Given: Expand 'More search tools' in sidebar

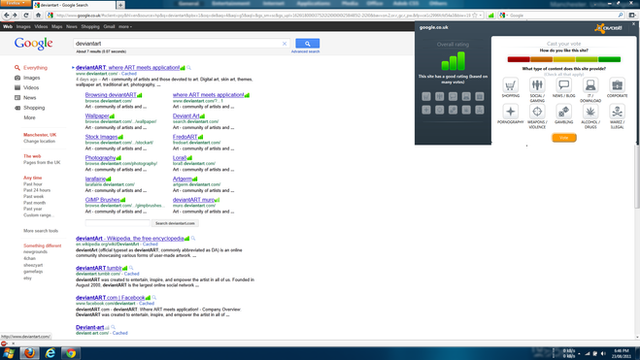Looking at the screenshot, I should click(x=40, y=231).
